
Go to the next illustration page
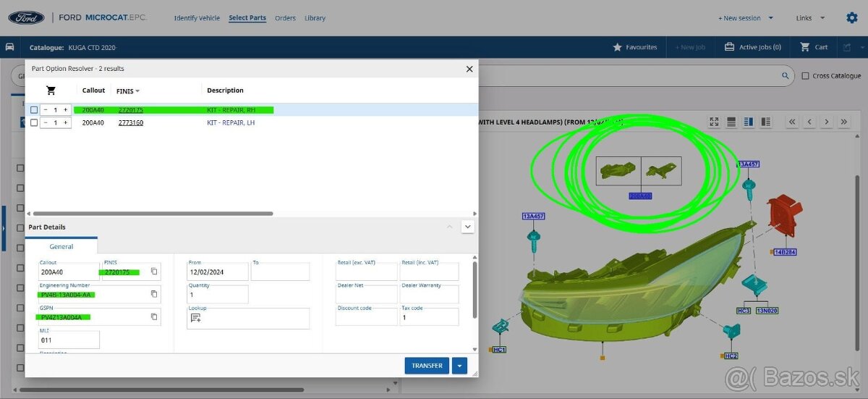pyautogui.click(x=826, y=122)
